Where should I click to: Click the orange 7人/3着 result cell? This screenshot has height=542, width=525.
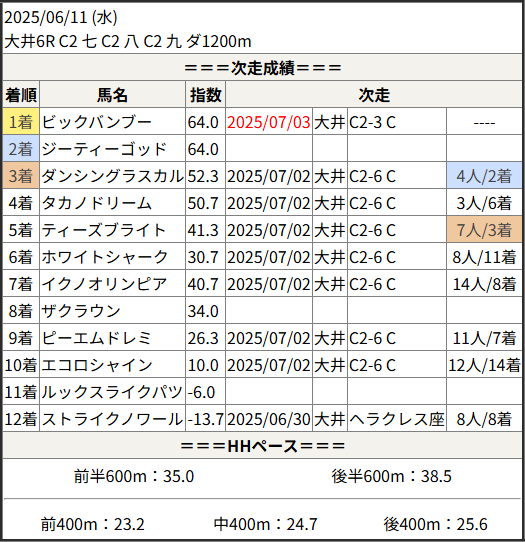[x=484, y=230]
